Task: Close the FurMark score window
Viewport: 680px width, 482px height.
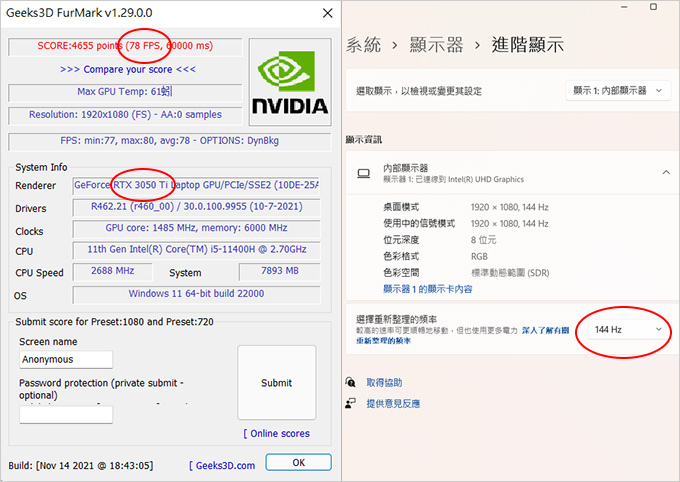Action: click(327, 13)
